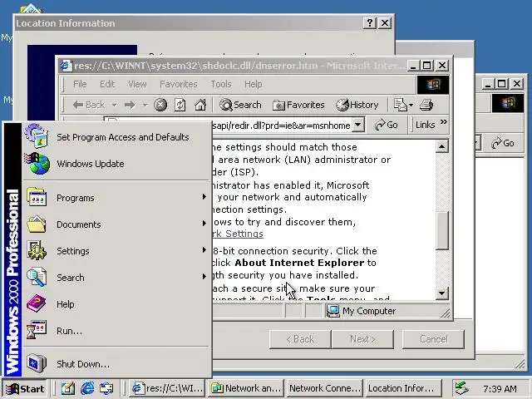The width and height of the screenshot is (532, 399).
Task: Click the Run program icon
Action: coord(37,330)
